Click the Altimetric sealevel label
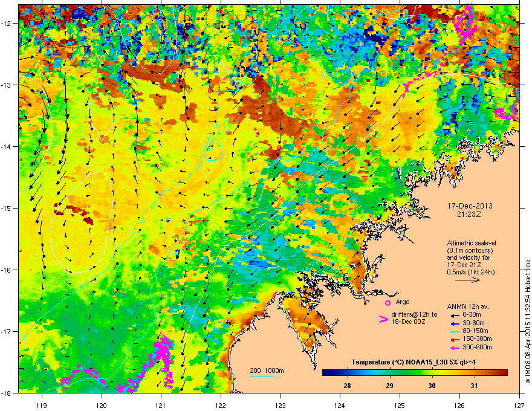The image size is (532, 411). [x=472, y=243]
